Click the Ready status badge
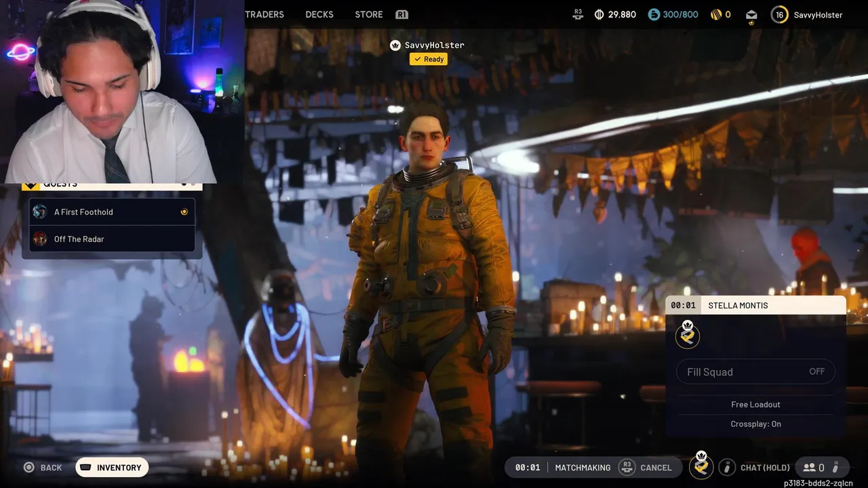Screen dimensions: 868x488 (x=429, y=59)
